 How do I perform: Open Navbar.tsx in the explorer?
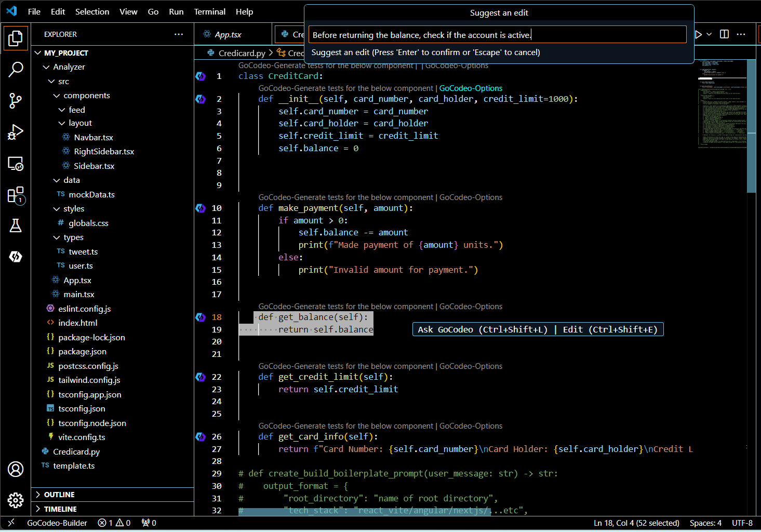coord(94,138)
